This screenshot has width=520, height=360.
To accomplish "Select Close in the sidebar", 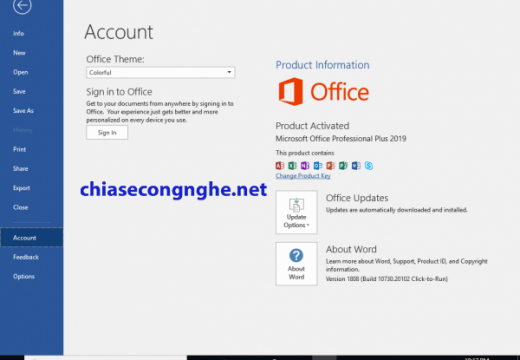I will [x=21, y=207].
